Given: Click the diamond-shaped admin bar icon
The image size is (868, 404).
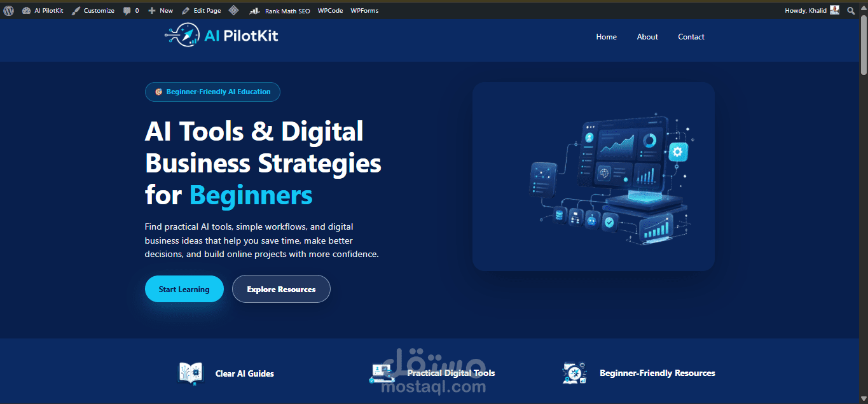Looking at the screenshot, I should click(234, 10).
